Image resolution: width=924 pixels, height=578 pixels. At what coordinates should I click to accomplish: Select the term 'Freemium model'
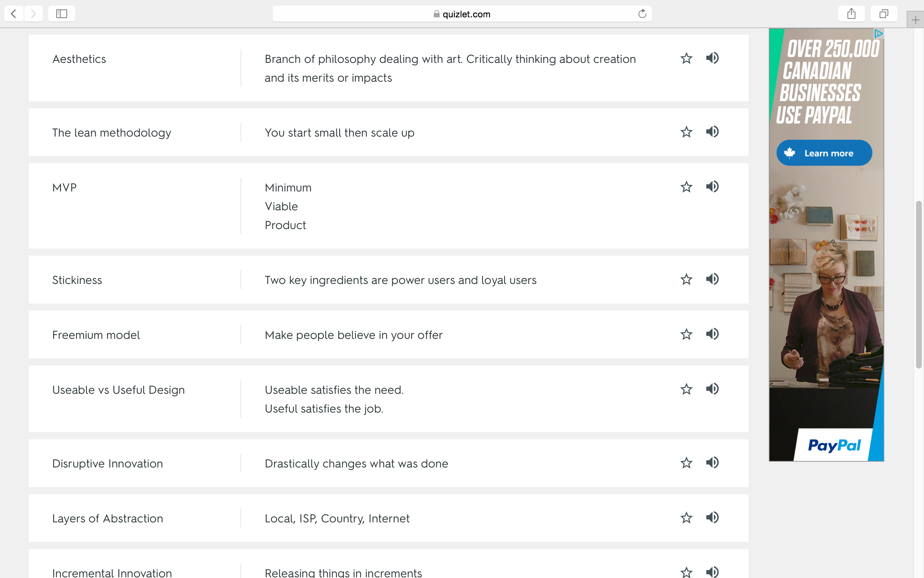click(96, 335)
